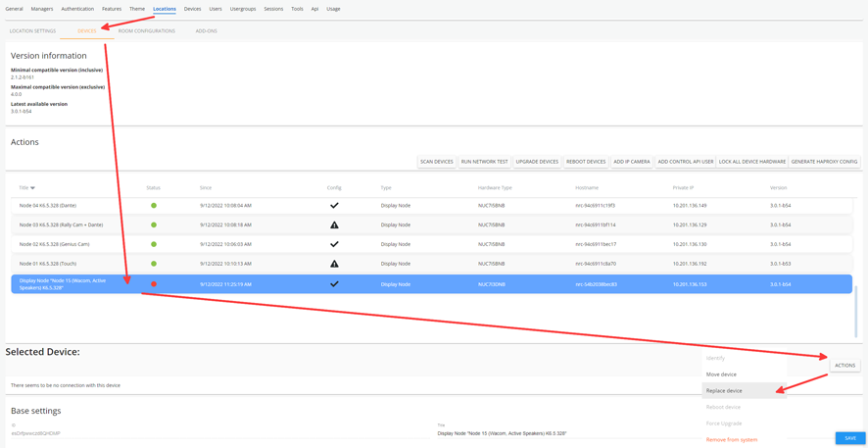
Task: Click the blue Save button
Action: coord(850,438)
